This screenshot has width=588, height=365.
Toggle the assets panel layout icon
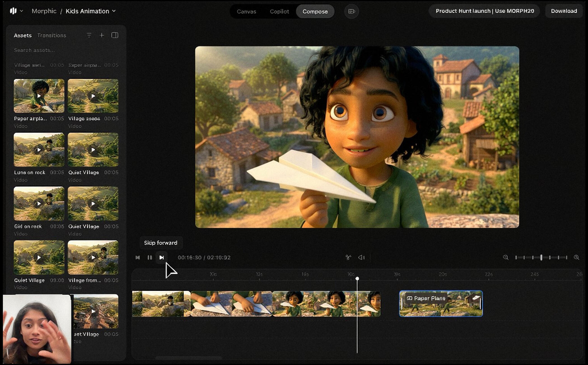point(115,35)
